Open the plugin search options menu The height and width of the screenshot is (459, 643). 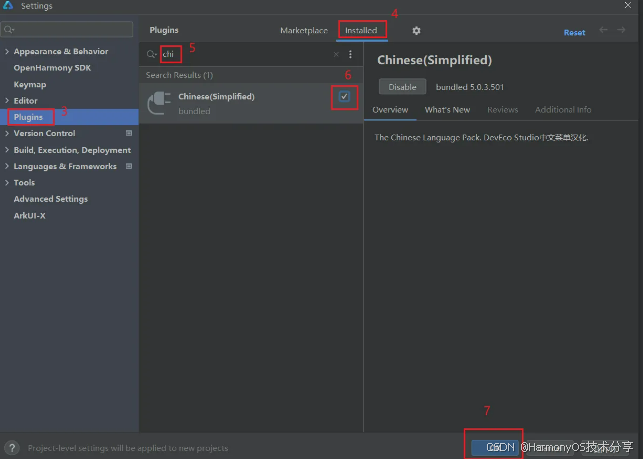[x=350, y=54]
